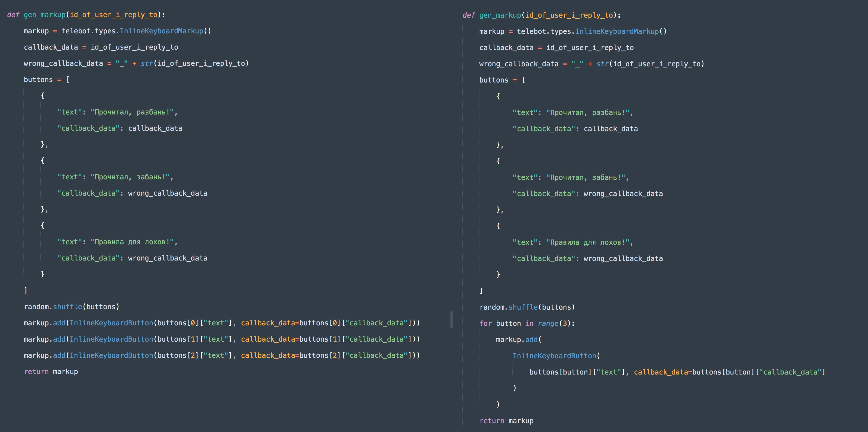The width and height of the screenshot is (868, 432).
Task: Click random.shuffle(buttons) in the right pane
Action: click(527, 307)
